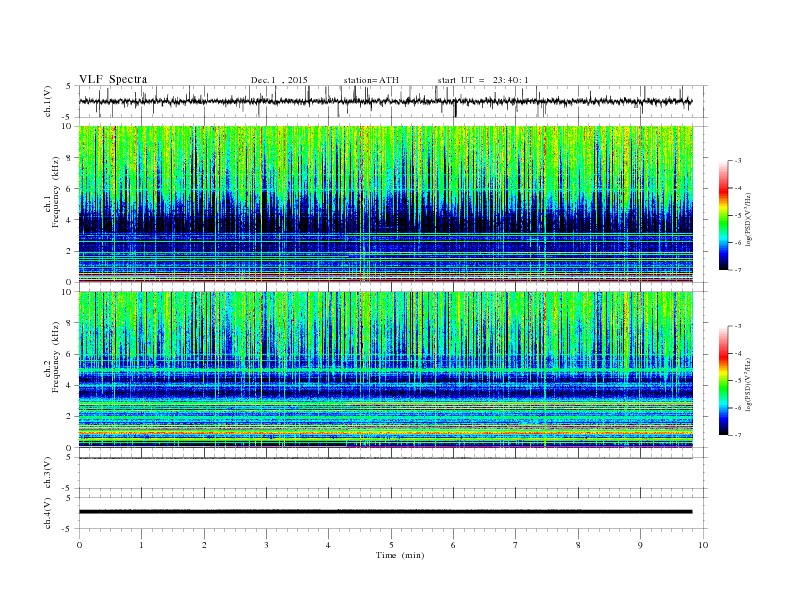This screenshot has width=792, height=612.
Task: Click time-axis tick label "4"
Action: click(328, 545)
